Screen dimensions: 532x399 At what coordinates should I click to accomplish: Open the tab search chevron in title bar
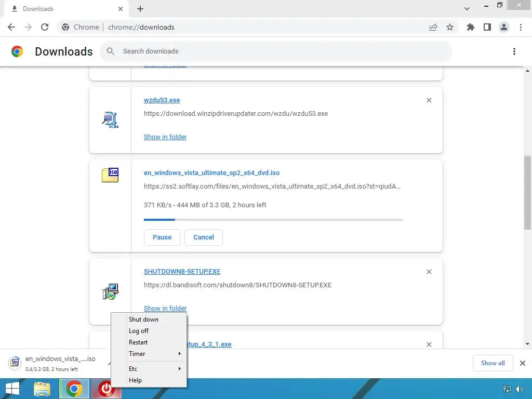point(467,9)
